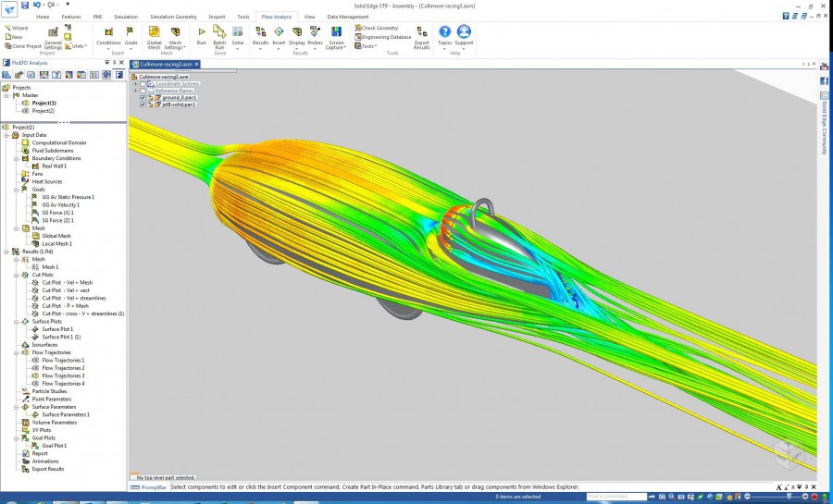Image resolution: width=833 pixels, height=504 pixels.
Task: Click zoom in plus button
Action: tap(805, 497)
